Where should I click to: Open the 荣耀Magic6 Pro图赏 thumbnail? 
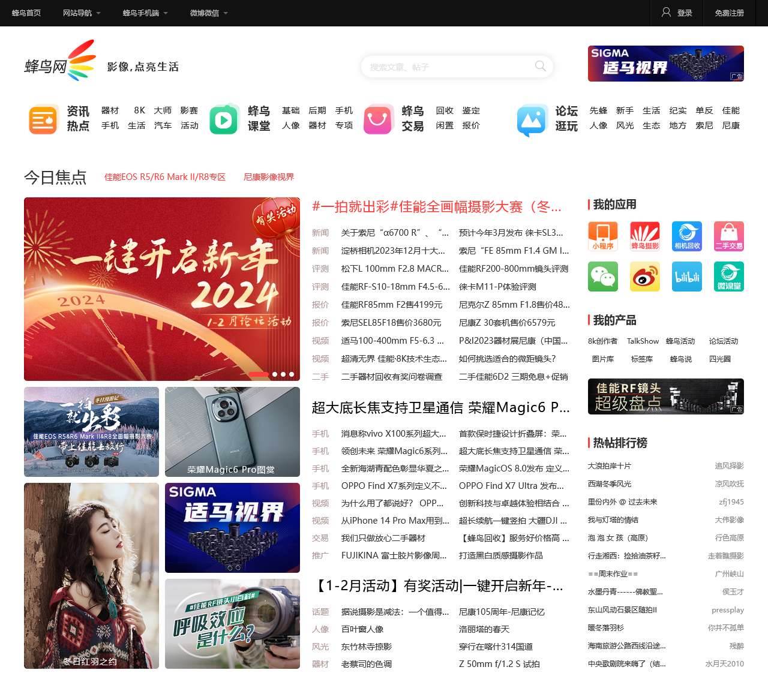click(x=232, y=432)
